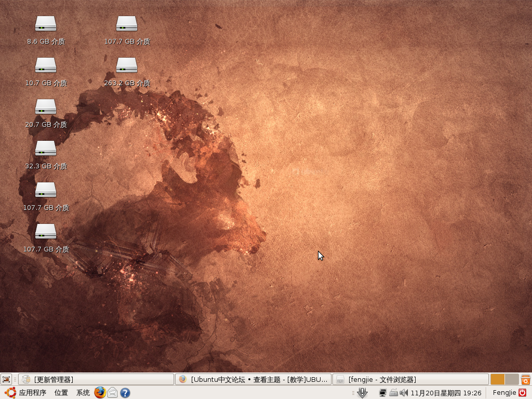Image resolution: width=532 pixels, height=399 pixels.
Task: Open the blue Help question-mark launcher
Action: click(x=125, y=393)
